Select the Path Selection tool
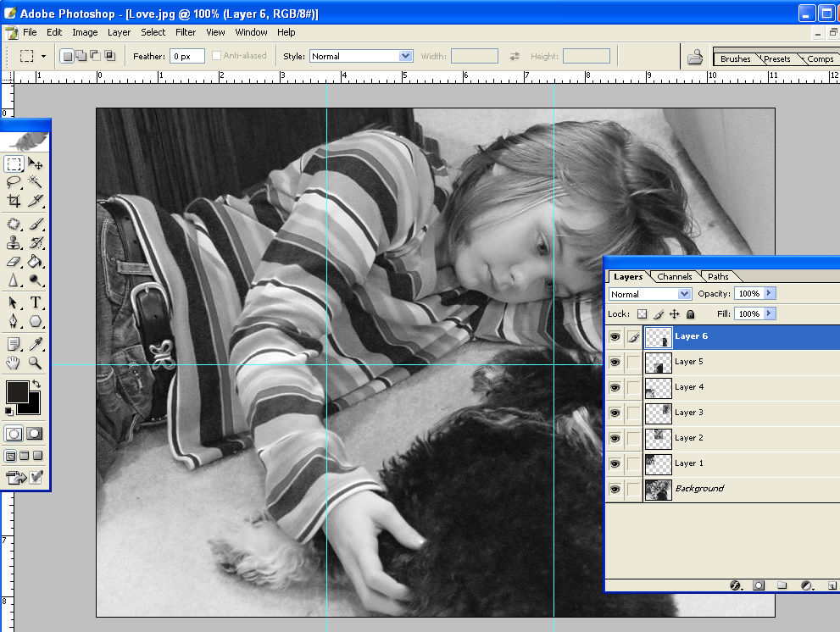 [x=14, y=302]
